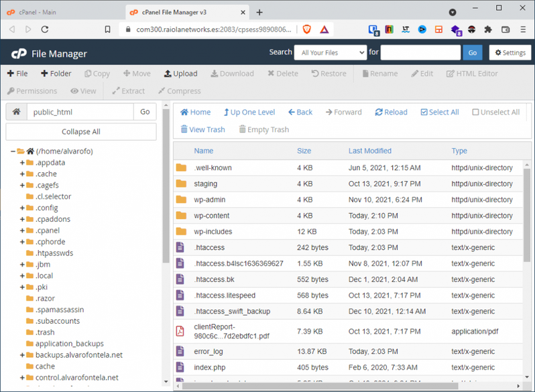Bookmark this page with bookmark icon
The height and width of the screenshot is (392, 535).
pyautogui.click(x=107, y=29)
